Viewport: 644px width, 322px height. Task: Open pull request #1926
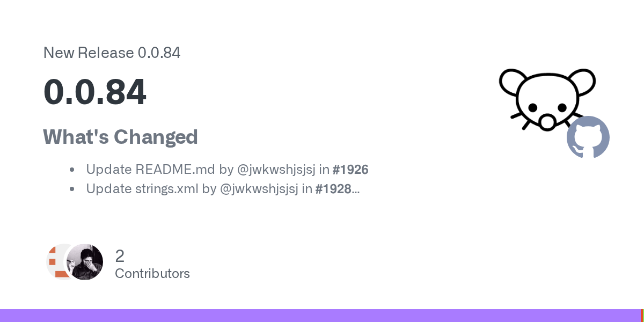tap(350, 170)
